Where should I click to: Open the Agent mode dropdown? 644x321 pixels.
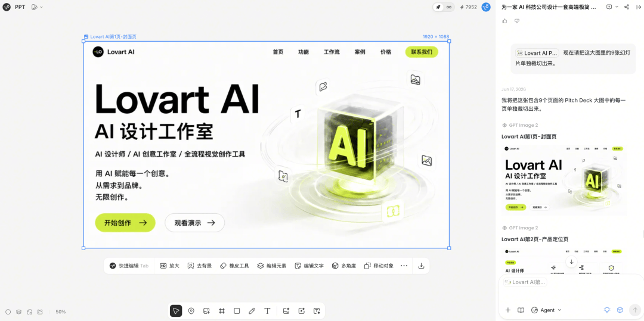pos(546,310)
